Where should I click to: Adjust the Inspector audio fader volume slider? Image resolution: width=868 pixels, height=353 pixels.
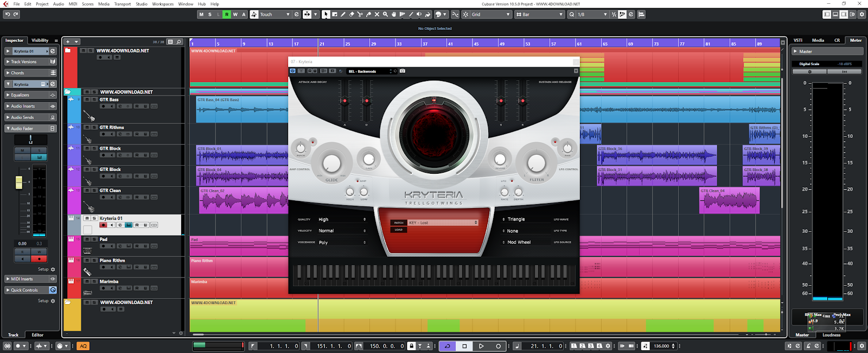click(x=19, y=182)
